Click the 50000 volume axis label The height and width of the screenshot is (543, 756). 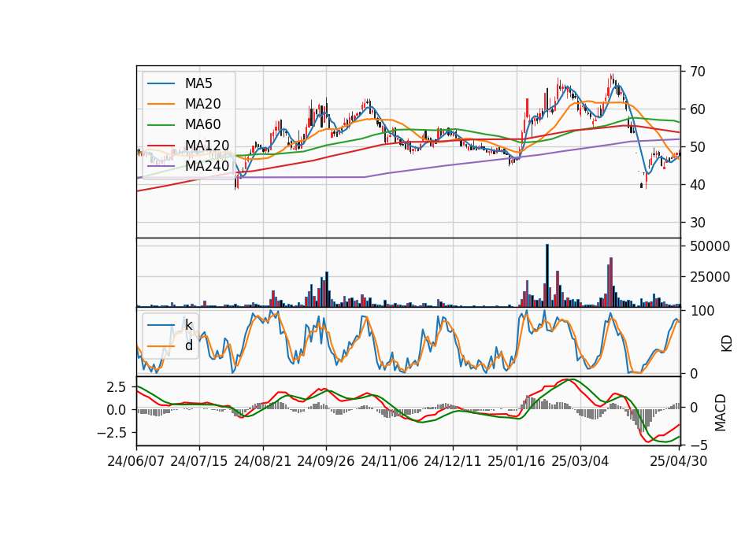pos(710,246)
